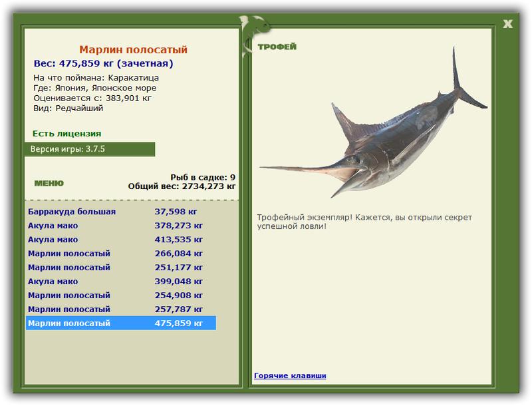532x406 pixels.
Task: Select the Барракуда большая row
Action: point(121,212)
